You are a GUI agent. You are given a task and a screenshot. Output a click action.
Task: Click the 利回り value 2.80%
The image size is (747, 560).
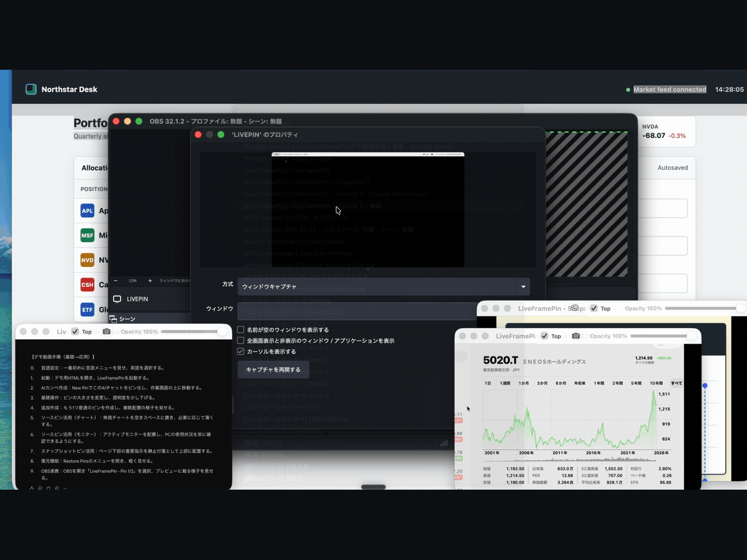[x=665, y=469]
